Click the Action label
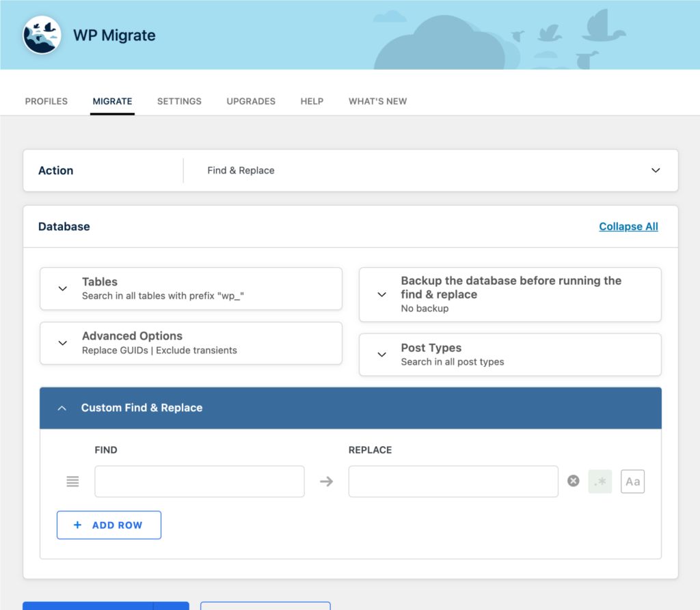The image size is (700, 610). pyautogui.click(x=56, y=171)
